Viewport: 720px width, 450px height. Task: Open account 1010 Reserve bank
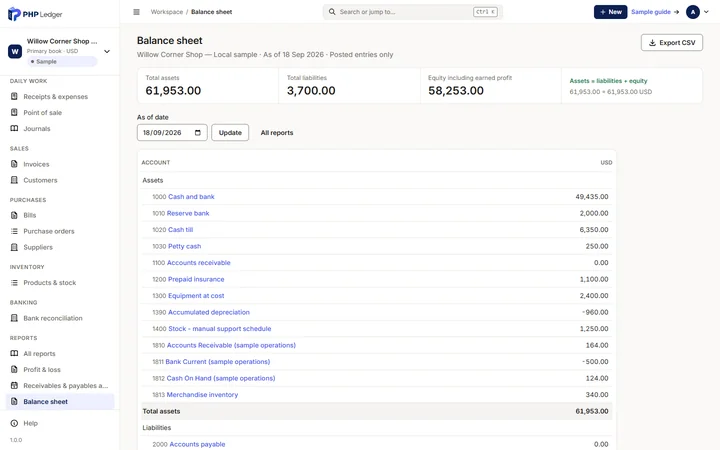(x=188, y=213)
